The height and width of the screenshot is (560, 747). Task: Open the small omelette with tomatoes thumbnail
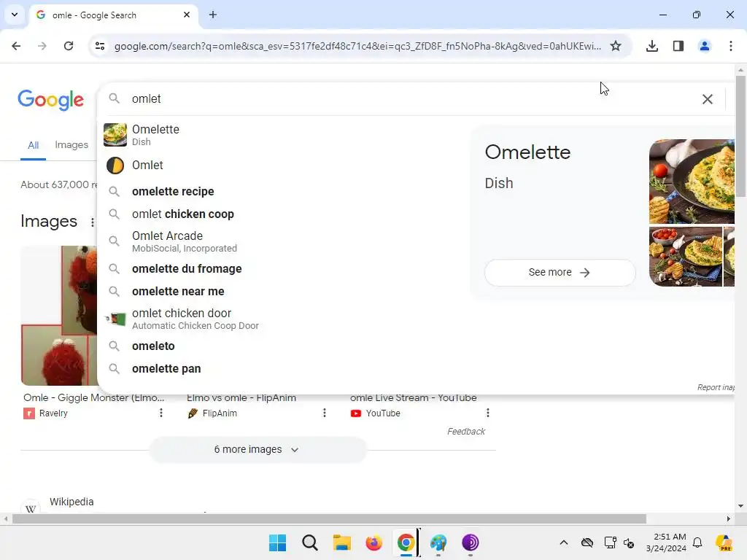tap(686, 257)
